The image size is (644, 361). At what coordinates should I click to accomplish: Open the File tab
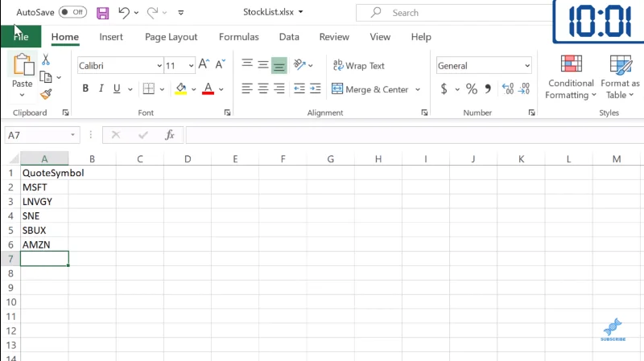[x=21, y=36]
